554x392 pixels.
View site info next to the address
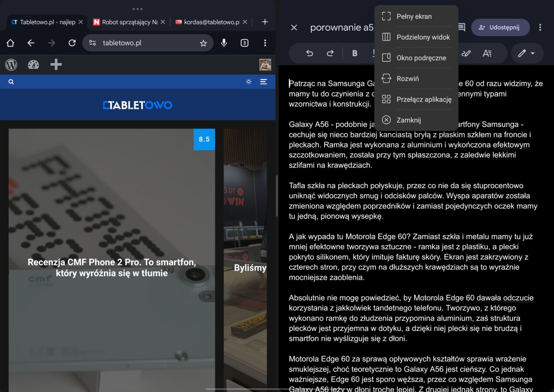pyautogui.click(x=92, y=43)
